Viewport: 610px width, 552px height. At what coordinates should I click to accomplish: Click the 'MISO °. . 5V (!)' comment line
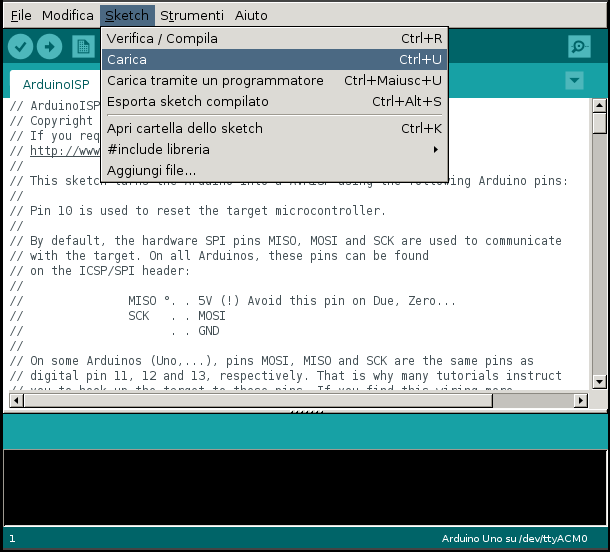click(232, 301)
